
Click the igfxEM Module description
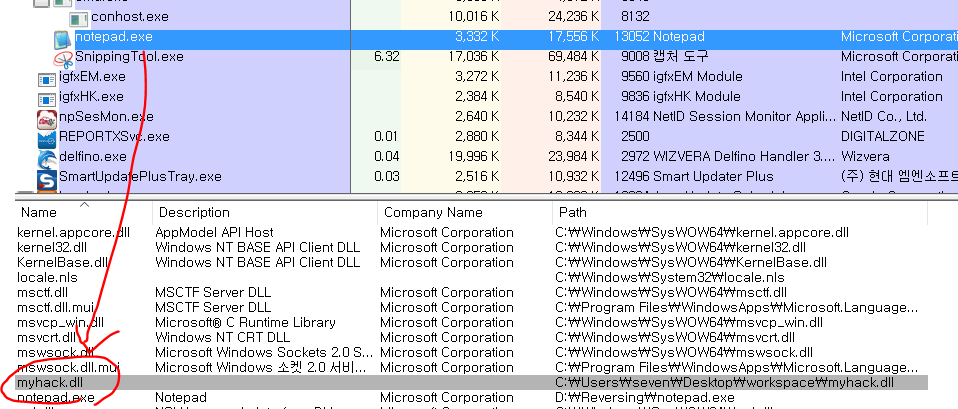698,77
